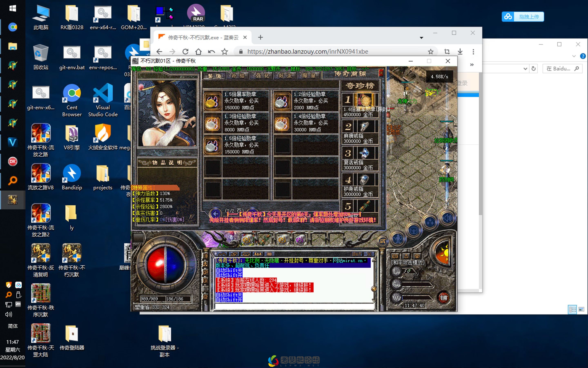Click Explorer refresh button
The width and height of the screenshot is (588, 368).
click(533, 69)
